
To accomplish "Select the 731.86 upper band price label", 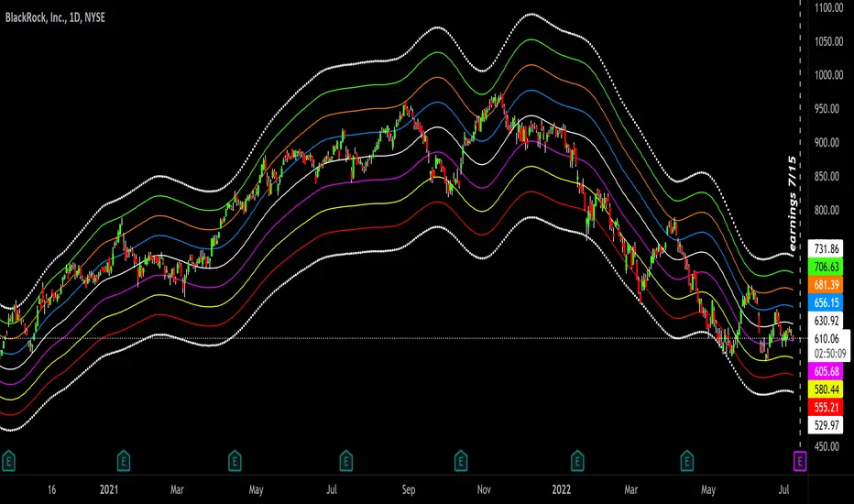I will [x=827, y=249].
